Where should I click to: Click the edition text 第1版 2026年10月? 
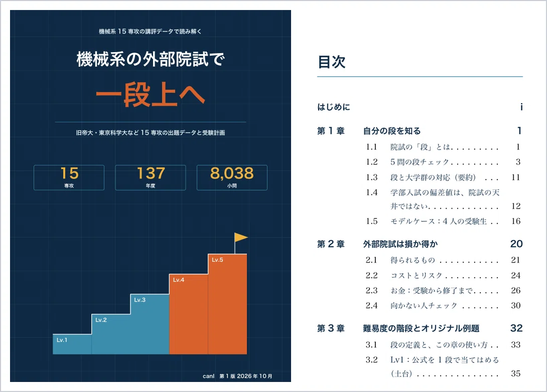pyautogui.click(x=246, y=376)
